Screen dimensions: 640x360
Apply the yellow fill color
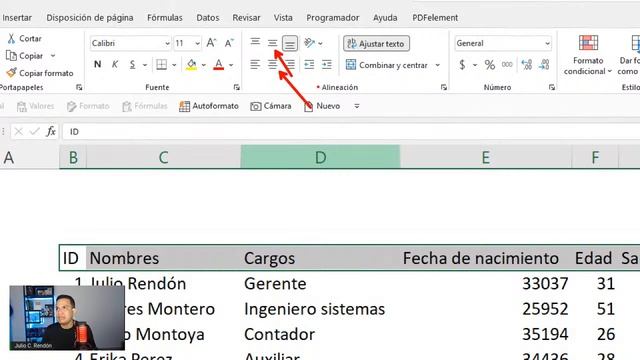[x=191, y=64]
